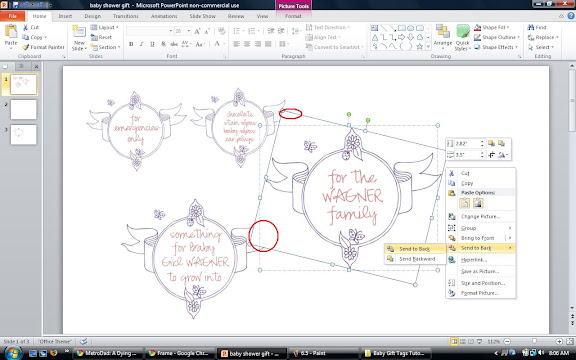This screenshot has height=360, width=576.
Task: Open Text Direction dropdown
Action: pos(328,28)
